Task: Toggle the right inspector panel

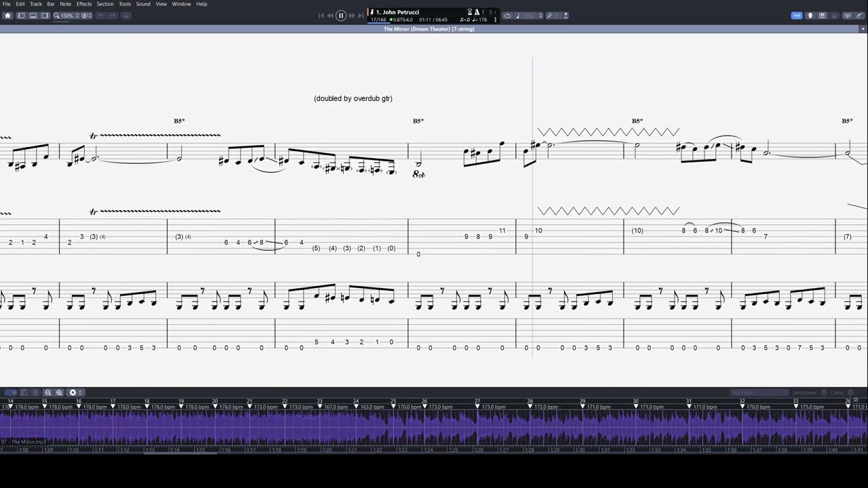Action: (x=45, y=16)
